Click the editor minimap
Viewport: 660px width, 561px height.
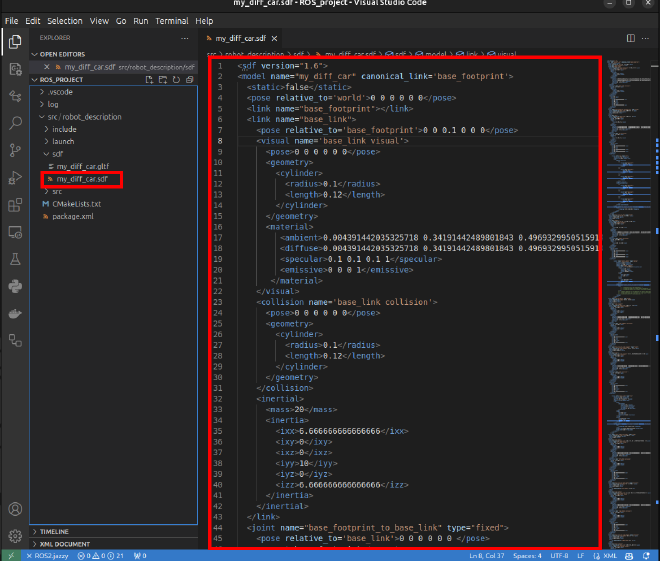point(627,302)
